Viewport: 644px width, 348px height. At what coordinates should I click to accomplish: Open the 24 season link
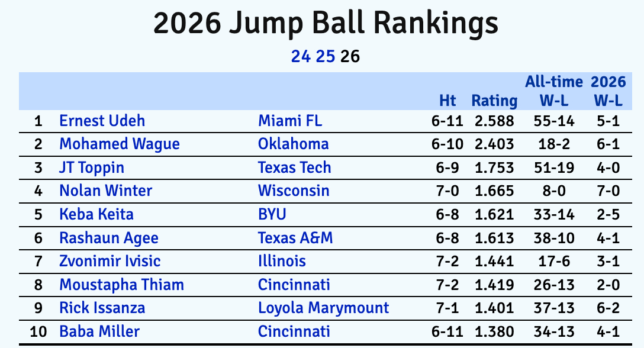tap(301, 57)
